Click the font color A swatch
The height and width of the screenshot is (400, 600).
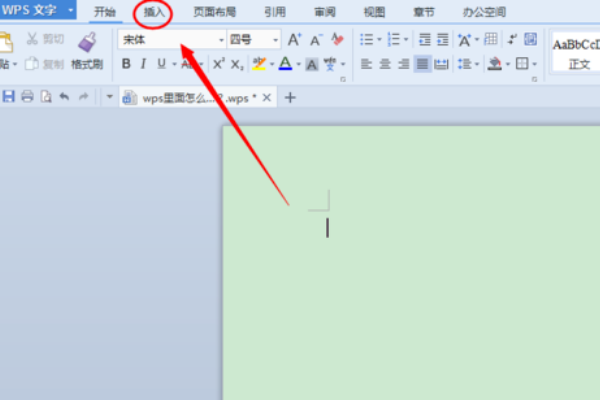(285, 64)
